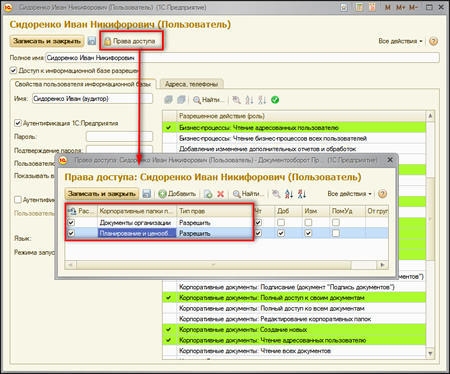The width and height of the screenshot is (450, 374).
Task: Click scroll up arrow of roles list
Action: coord(430,116)
